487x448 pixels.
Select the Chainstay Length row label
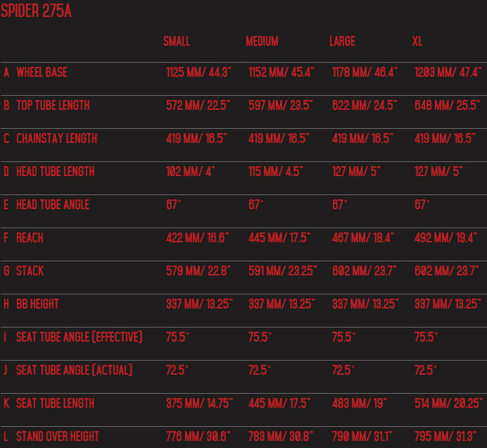coord(56,139)
